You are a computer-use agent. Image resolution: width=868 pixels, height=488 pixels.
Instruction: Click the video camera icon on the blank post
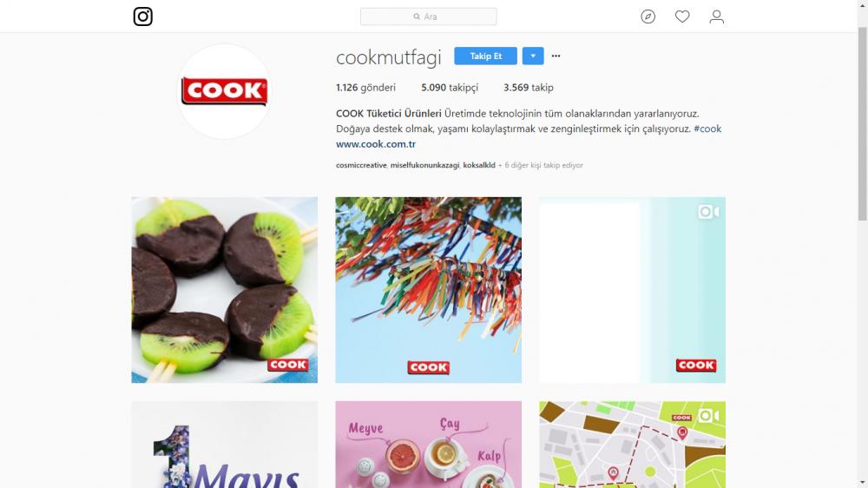[x=708, y=212]
